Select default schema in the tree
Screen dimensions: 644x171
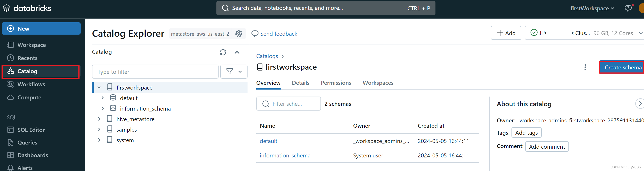[129, 98]
